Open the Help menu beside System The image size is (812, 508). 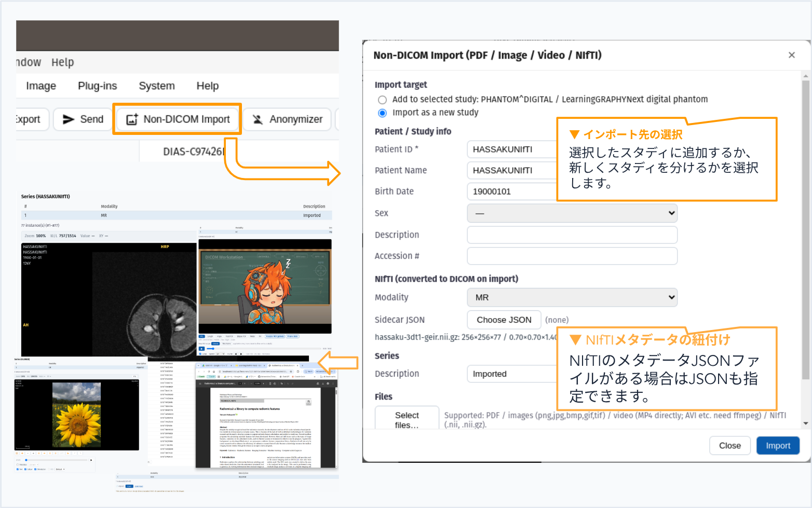pyautogui.click(x=208, y=86)
